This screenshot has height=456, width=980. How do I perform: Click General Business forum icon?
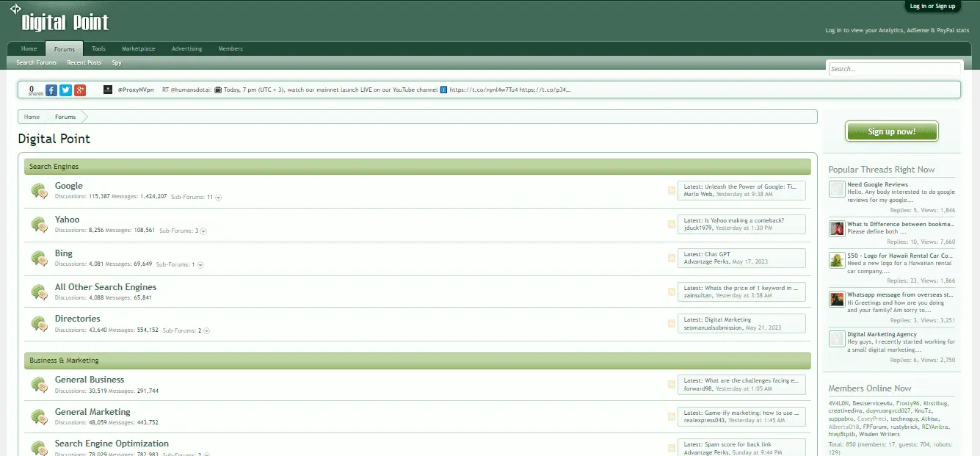click(40, 385)
